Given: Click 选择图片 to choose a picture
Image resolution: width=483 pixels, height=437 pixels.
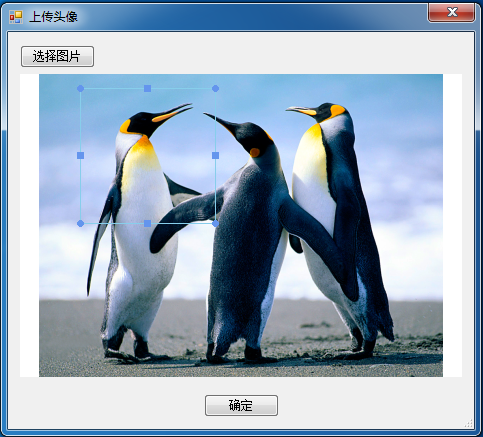Looking at the screenshot, I should [57, 57].
